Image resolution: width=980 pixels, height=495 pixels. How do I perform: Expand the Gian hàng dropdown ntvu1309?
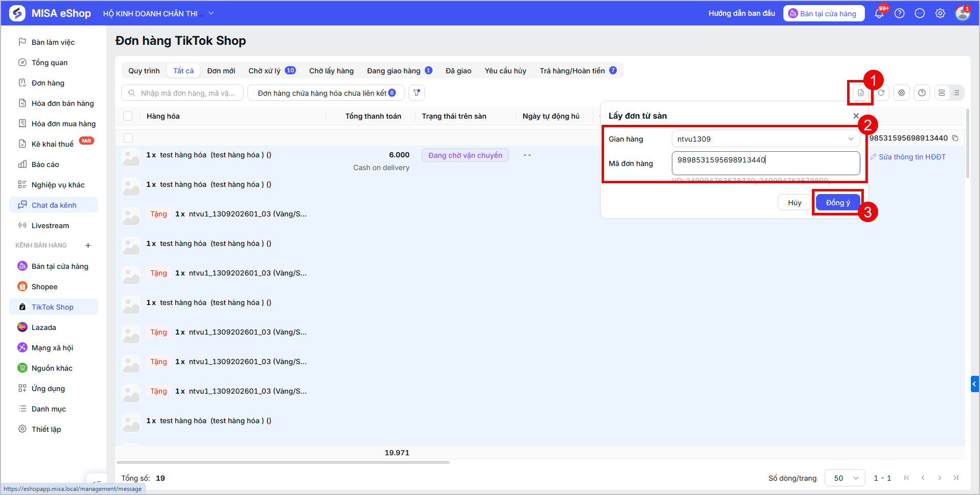[x=766, y=139]
